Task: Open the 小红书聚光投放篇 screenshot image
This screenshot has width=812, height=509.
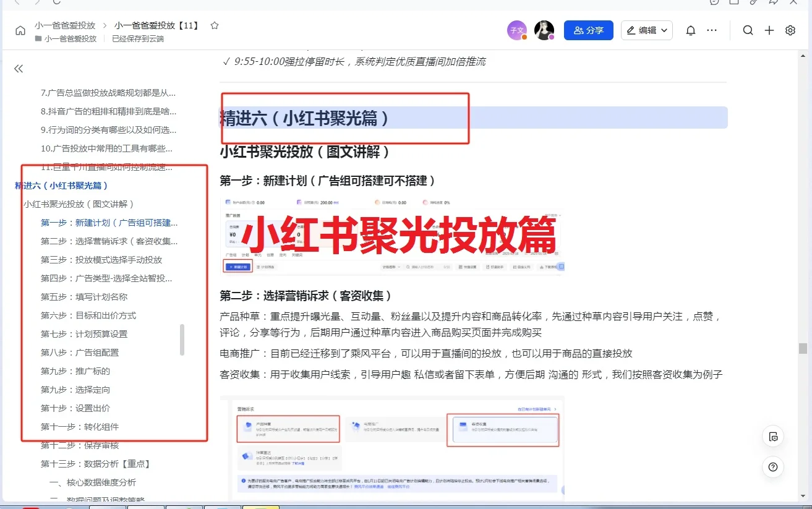Action: 392,235
